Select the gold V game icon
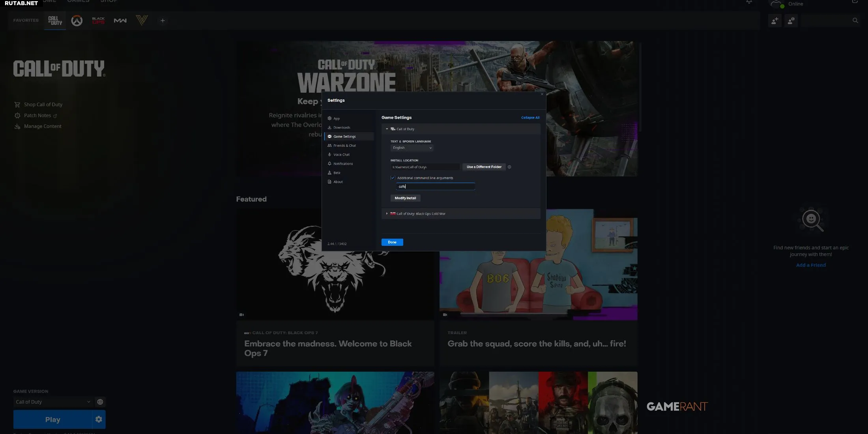The image size is (868, 434). click(x=142, y=20)
